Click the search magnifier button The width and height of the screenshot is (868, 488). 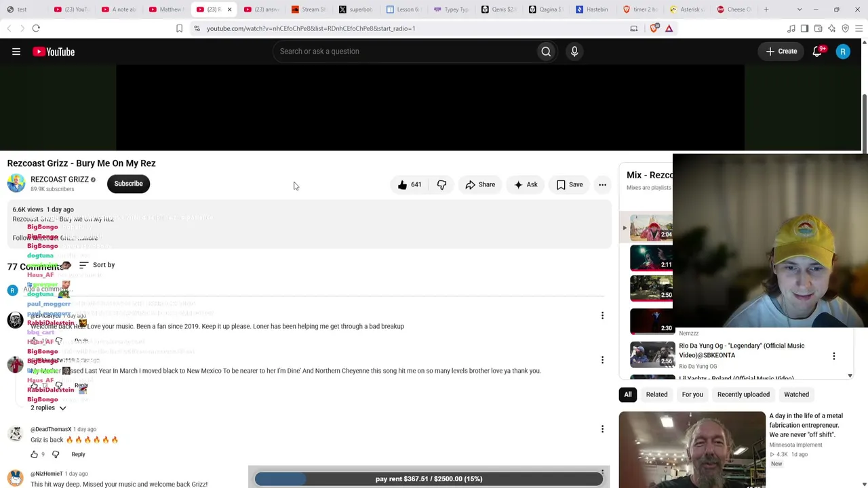(x=546, y=52)
